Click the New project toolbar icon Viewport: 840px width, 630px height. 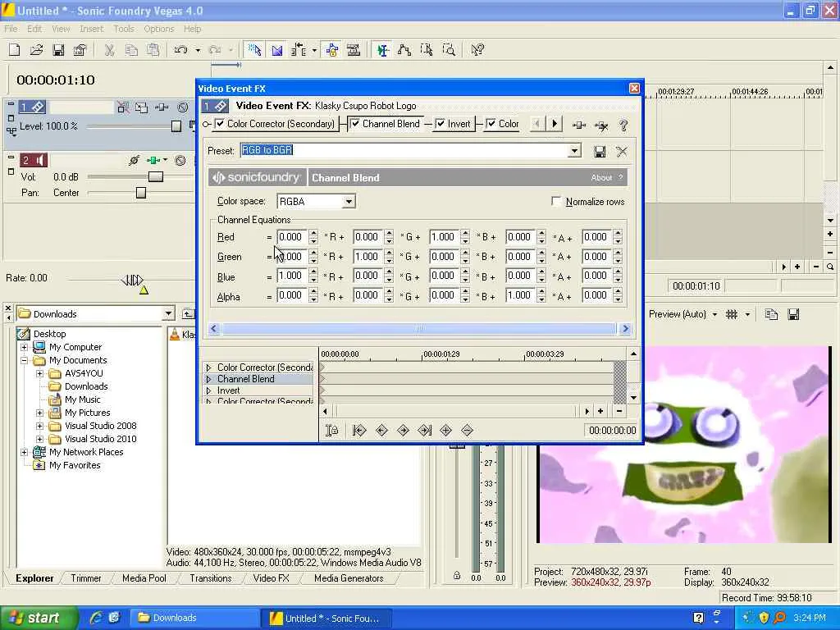(x=15, y=50)
